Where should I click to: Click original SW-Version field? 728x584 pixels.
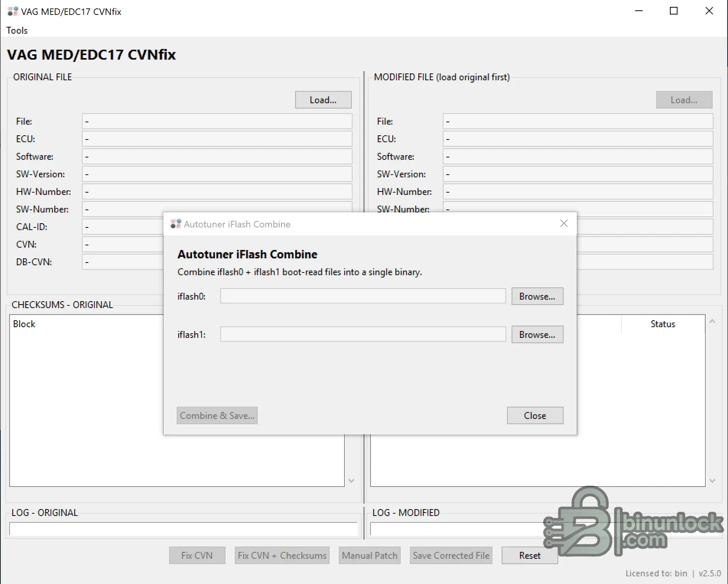[x=217, y=174]
